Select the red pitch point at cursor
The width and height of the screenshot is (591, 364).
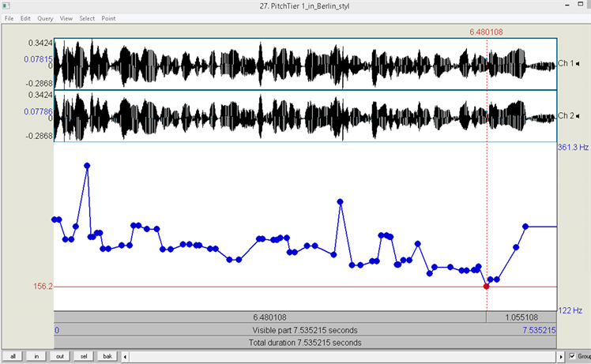[486, 287]
